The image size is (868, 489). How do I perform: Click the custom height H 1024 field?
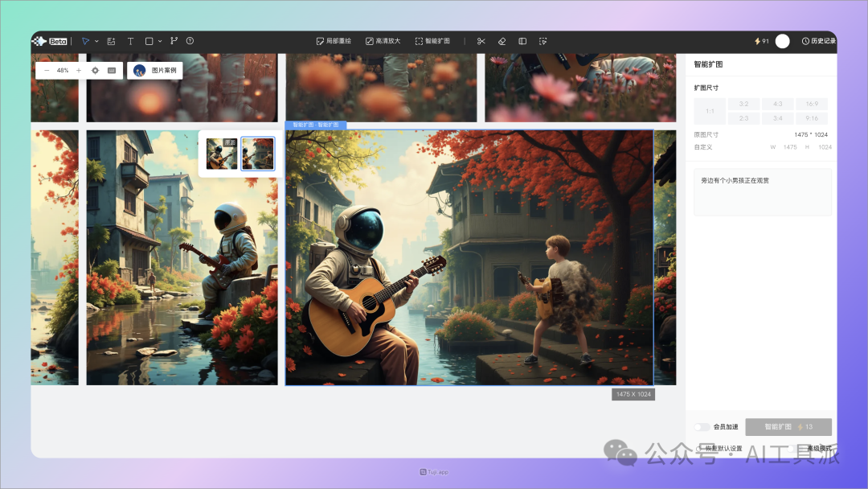(x=819, y=147)
